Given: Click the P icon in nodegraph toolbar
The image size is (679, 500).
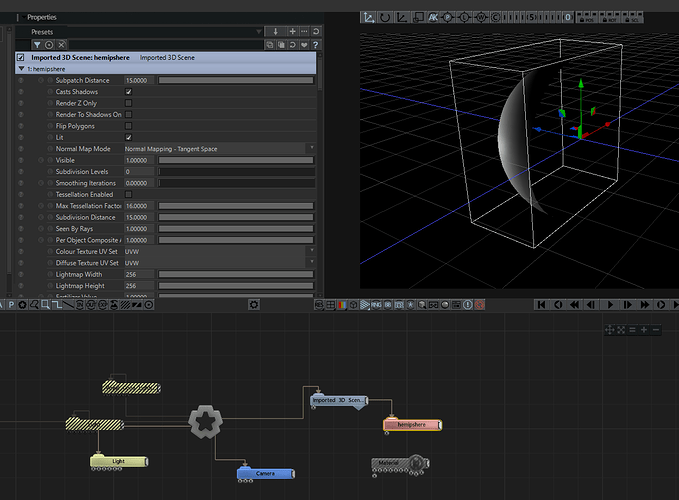Looking at the screenshot, I should tap(11, 305).
